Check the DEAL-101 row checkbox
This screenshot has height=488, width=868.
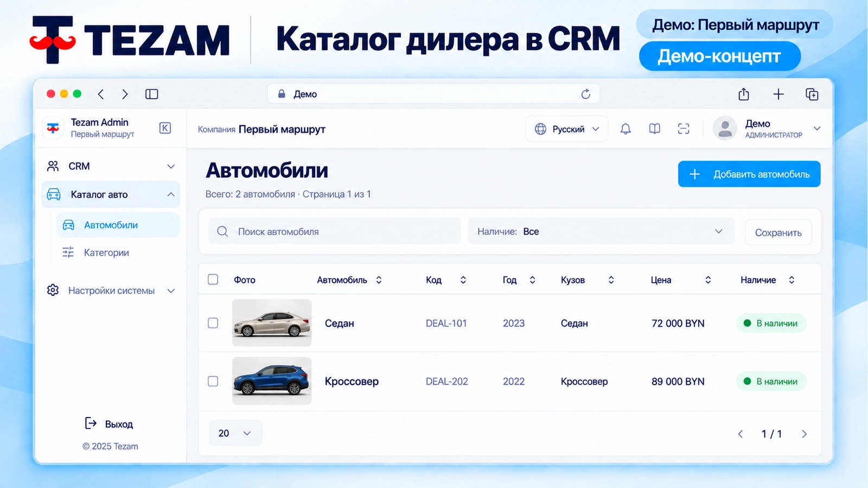pyautogui.click(x=213, y=323)
